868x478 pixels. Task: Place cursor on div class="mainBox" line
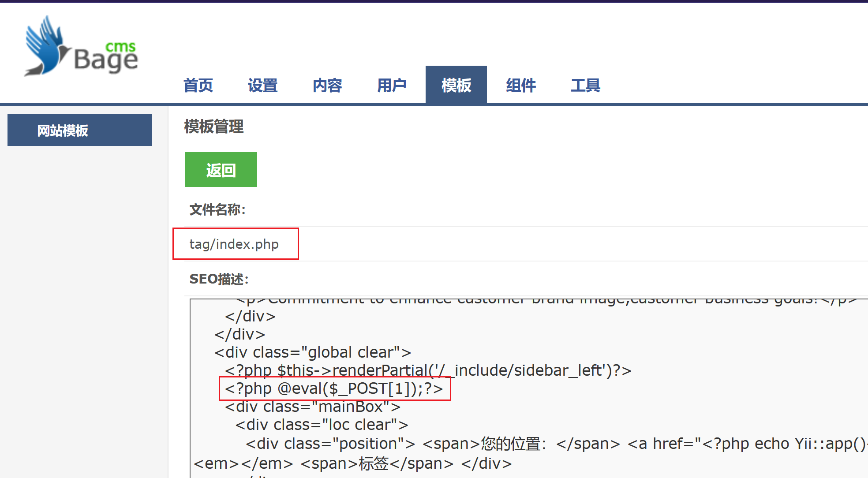(x=312, y=407)
